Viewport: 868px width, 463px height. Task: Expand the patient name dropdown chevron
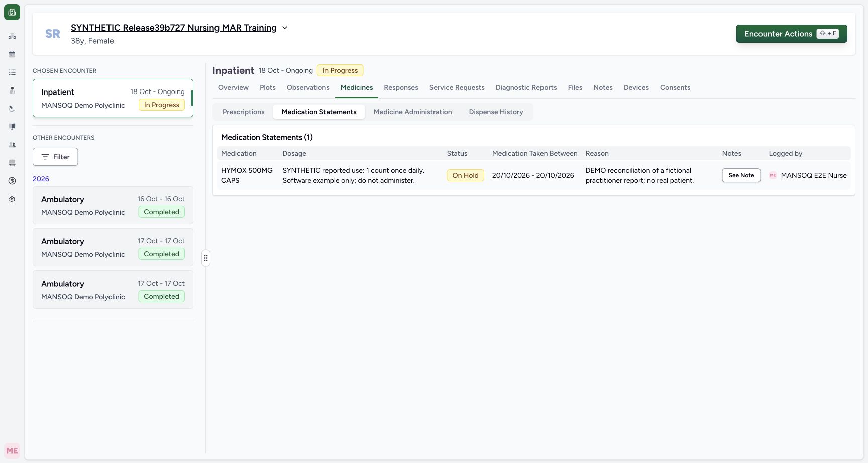pyautogui.click(x=285, y=28)
